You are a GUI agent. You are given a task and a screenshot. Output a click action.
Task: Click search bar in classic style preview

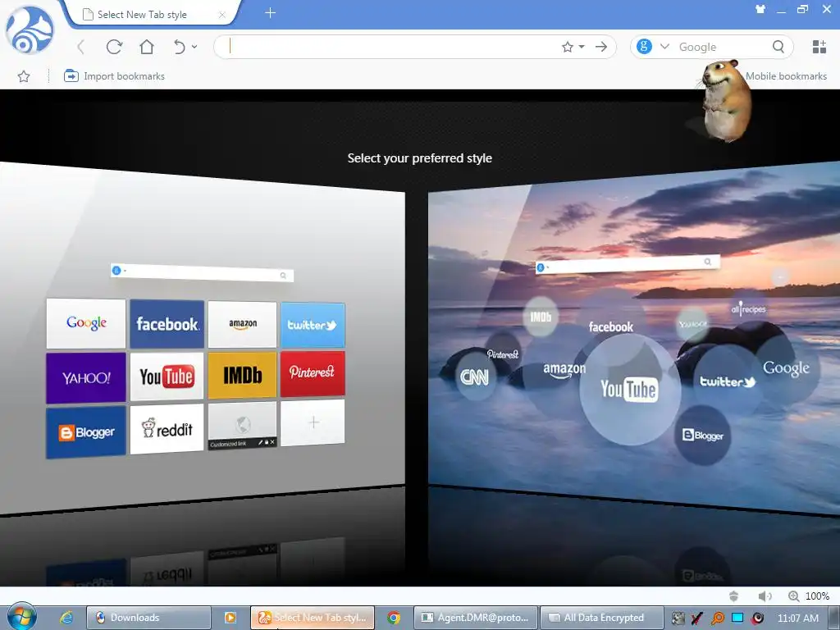(202, 273)
